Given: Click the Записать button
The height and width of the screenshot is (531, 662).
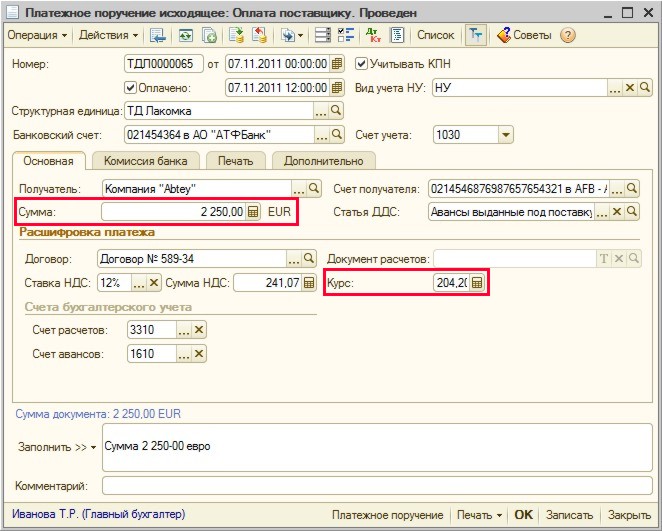Looking at the screenshot, I should point(569,515).
